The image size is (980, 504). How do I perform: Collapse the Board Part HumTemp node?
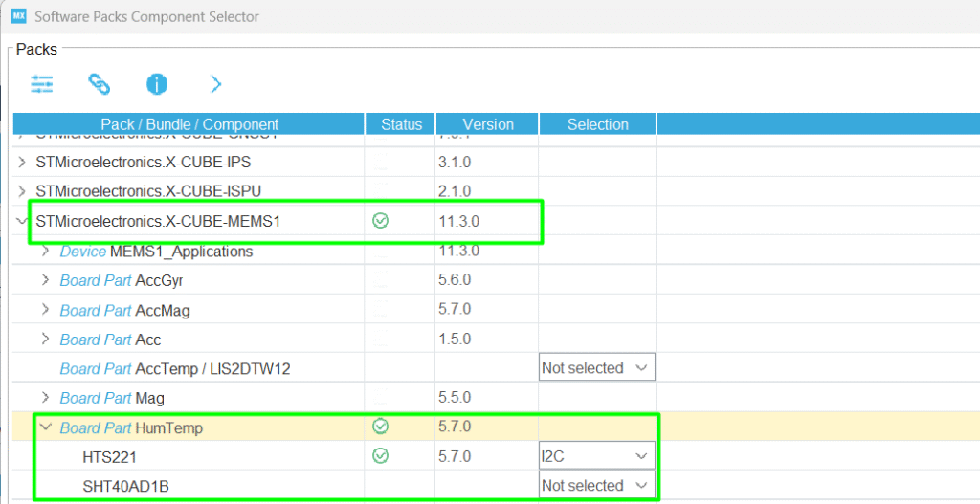pos(46,427)
